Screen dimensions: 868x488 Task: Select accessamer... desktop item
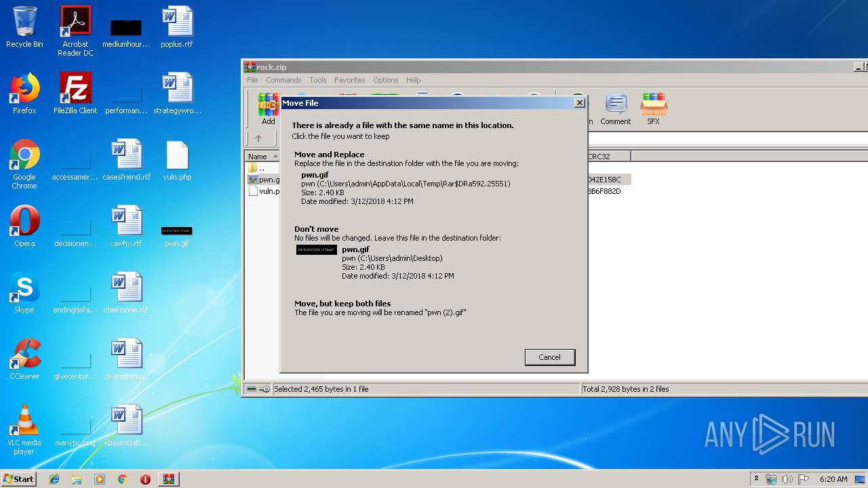[75, 165]
